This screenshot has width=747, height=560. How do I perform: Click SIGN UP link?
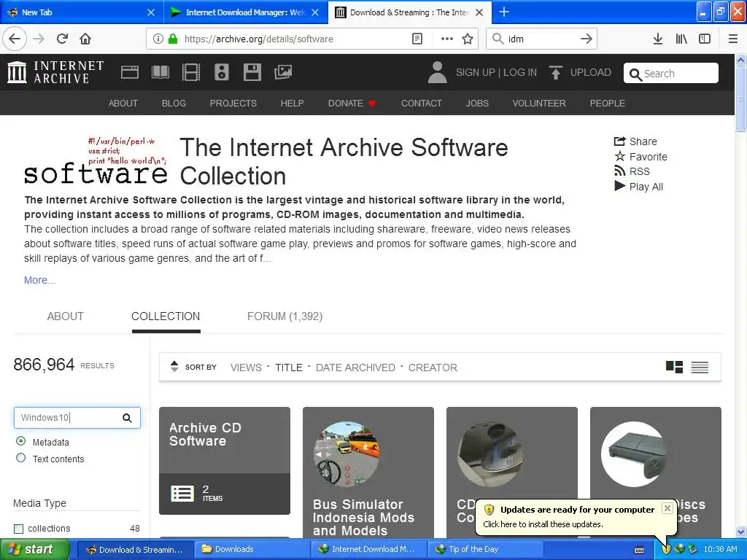[x=476, y=72]
